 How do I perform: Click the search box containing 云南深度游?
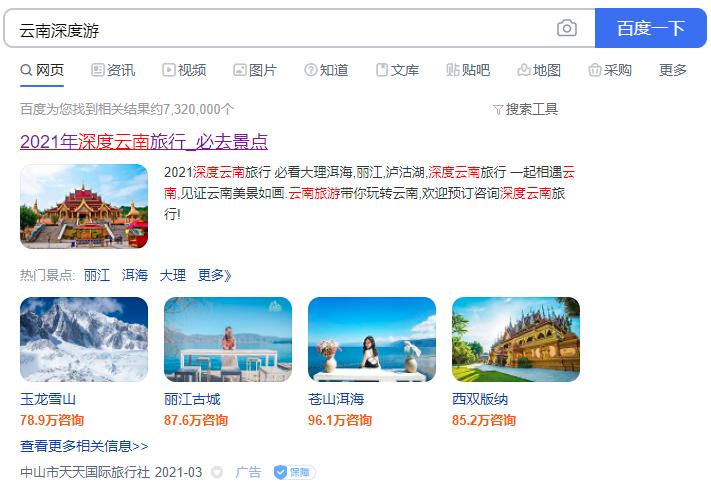click(x=281, y=28)
